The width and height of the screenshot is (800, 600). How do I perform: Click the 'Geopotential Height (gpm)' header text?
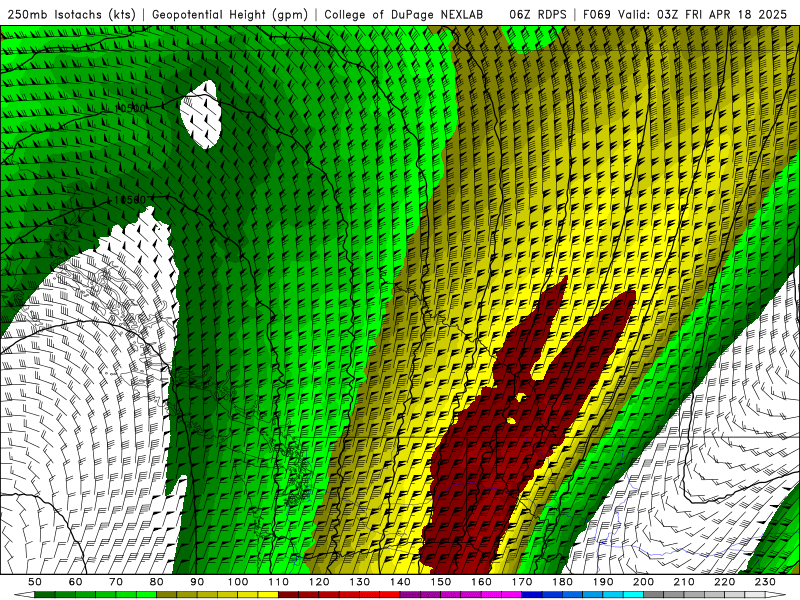point(230,14)
